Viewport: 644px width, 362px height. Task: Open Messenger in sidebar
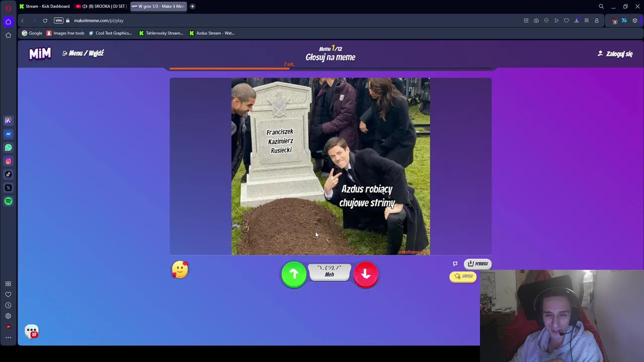click(x=8, y=134)
